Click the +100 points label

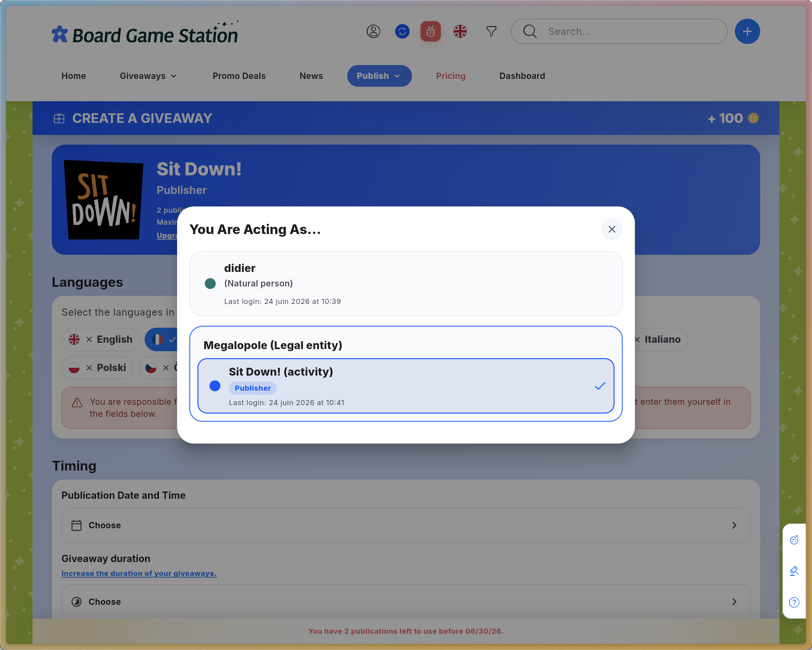coord(725,118)
